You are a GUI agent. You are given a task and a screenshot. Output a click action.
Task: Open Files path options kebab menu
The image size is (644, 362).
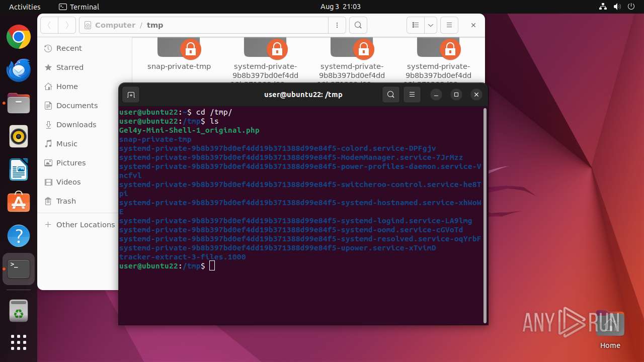click(x=337, y=25)
